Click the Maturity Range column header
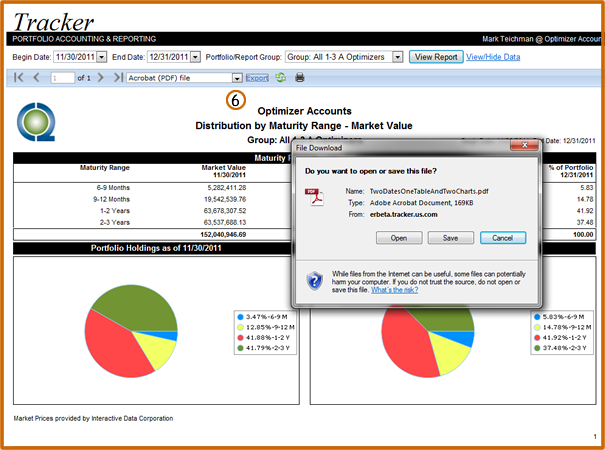The width and height of the screenshot is (605, 450). tap(105, 167)
